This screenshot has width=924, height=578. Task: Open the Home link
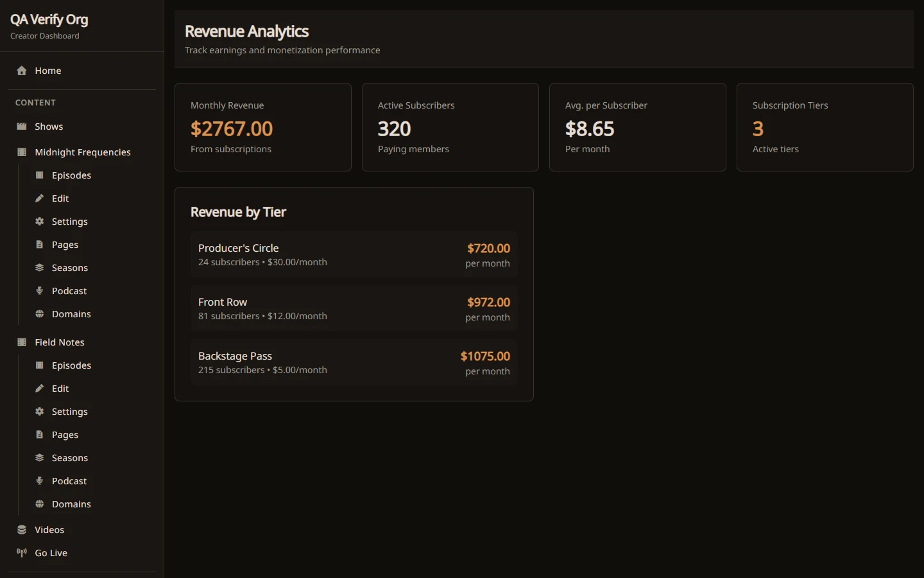click(x=81, y=71)
